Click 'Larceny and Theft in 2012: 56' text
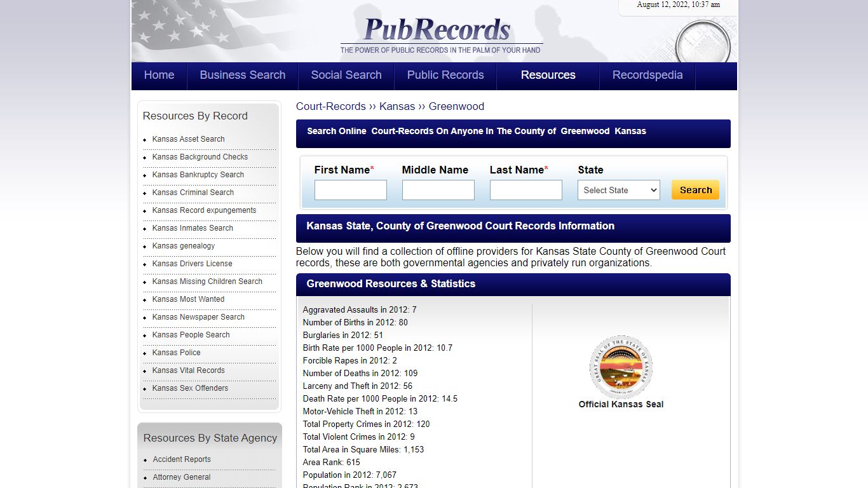The image size is (868, 488). tap(358, 386)
